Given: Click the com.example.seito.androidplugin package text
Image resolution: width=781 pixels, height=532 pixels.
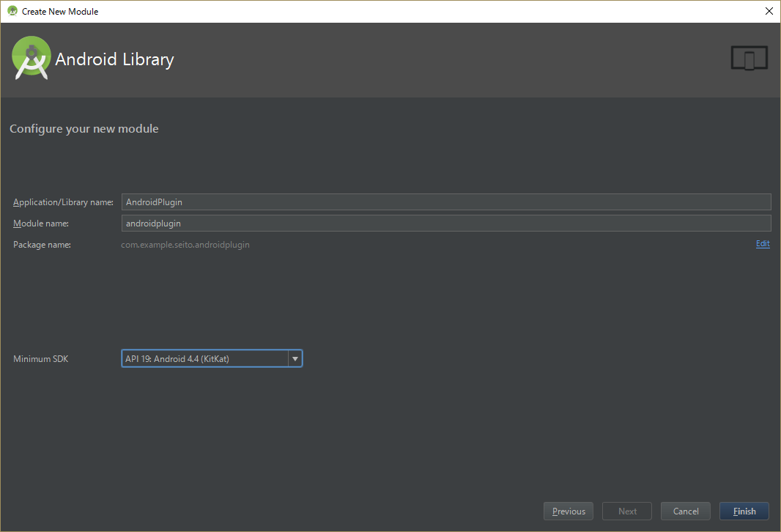Looking at the screenshot, I should pos(185,244).
